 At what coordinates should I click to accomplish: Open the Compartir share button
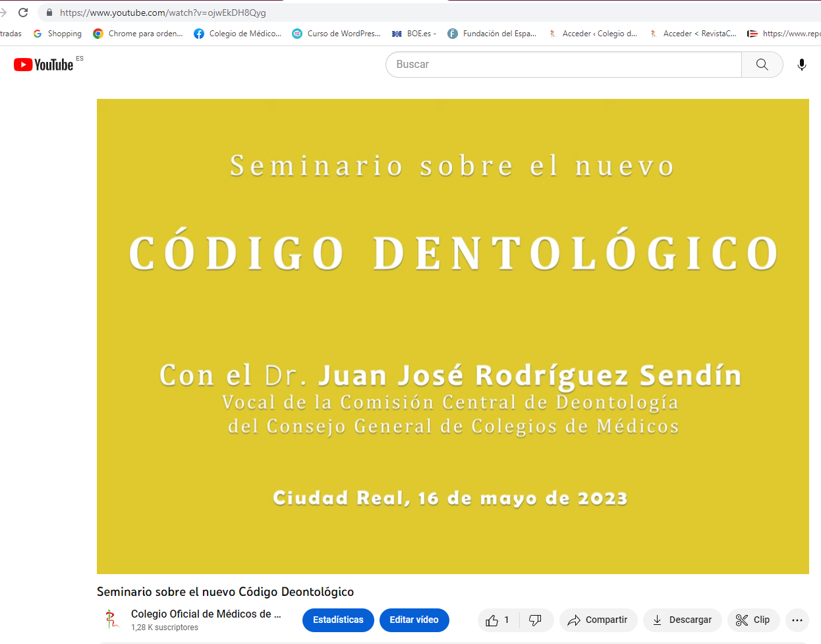pos(598,620)
